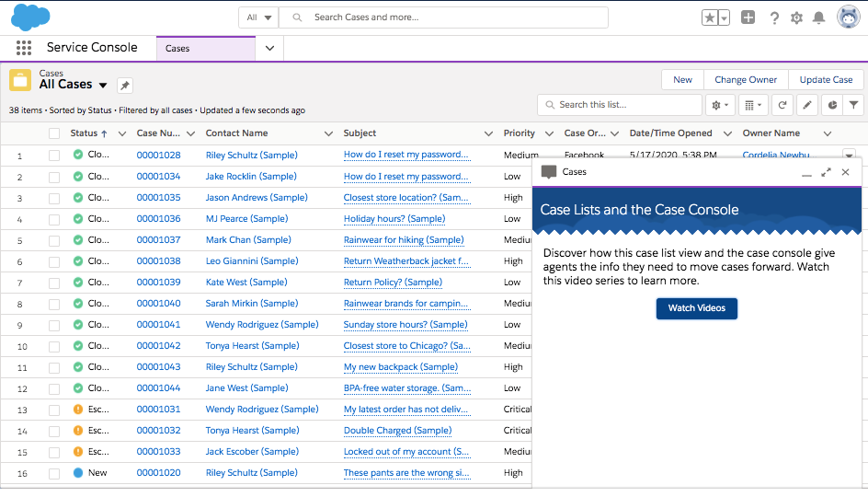The height and width of the screenshot is (497, 868).
Task: Open the Cases tab navigation dropdown
Action: click(x=269, y=48)
